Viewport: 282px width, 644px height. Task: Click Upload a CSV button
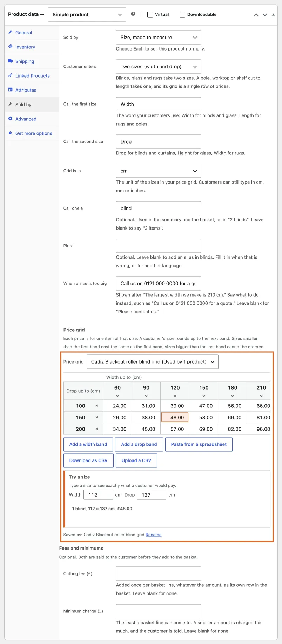point(136,460)
